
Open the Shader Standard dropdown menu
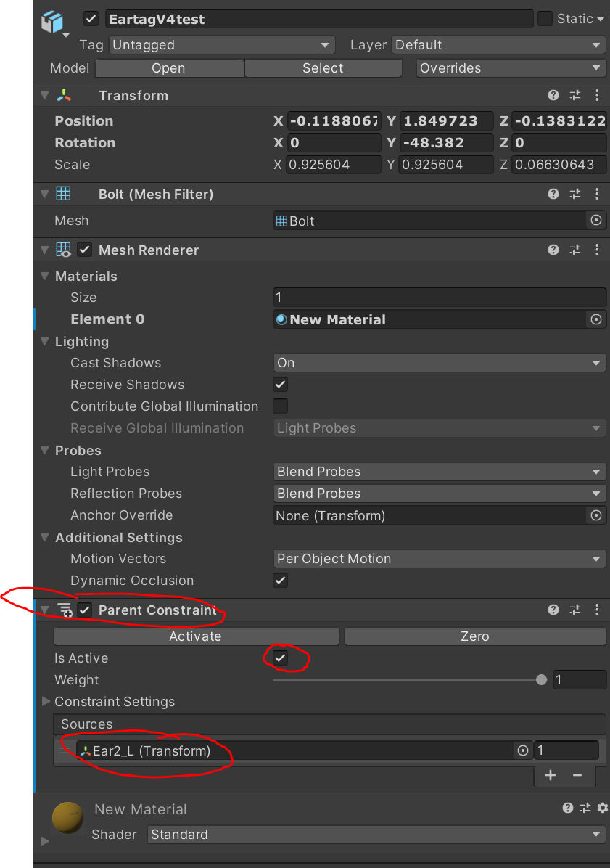[376, 835]
